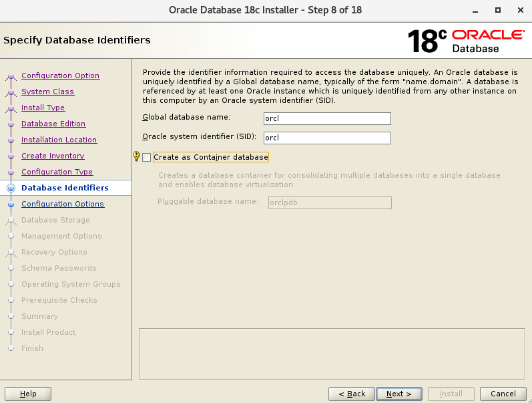Click the Install Product step label
The height and width of the screenshot is (403, 532).
coord(49,332)
